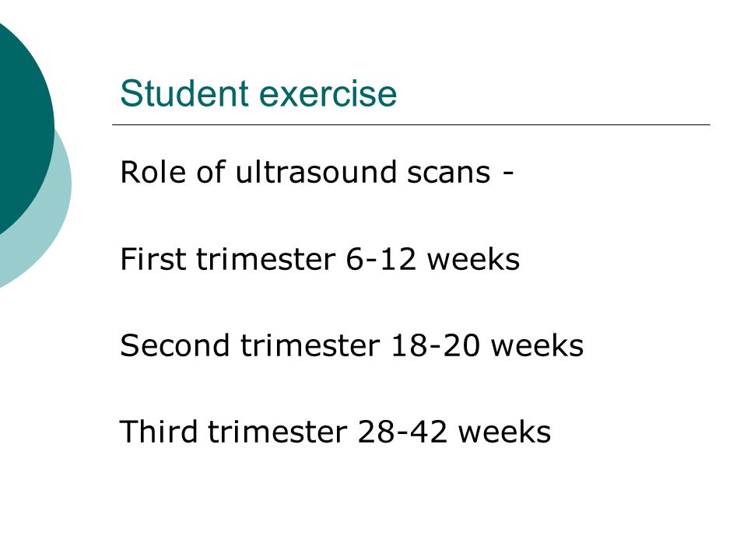Image resolution: width=747 pixels, height=560 pixels.
Task: Click trimester in the First trimester line
Action: pyautogui.click(x=266, y=260)
